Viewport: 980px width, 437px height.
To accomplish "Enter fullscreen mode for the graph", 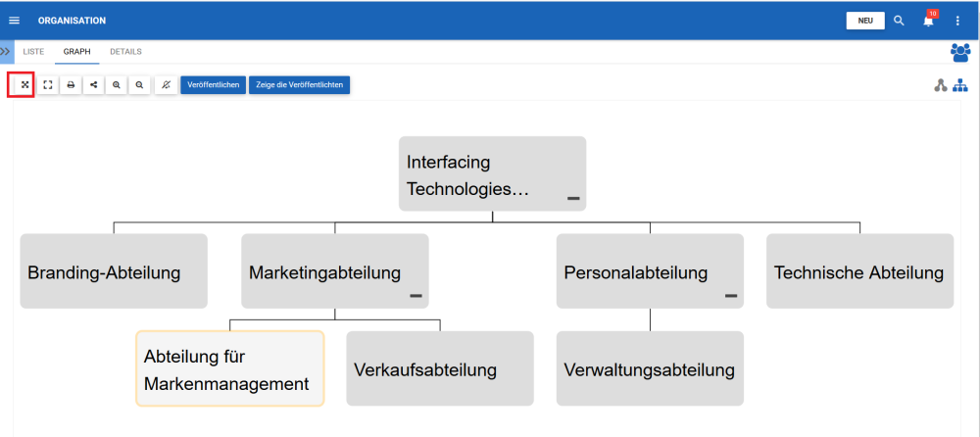I will [47, 85].
